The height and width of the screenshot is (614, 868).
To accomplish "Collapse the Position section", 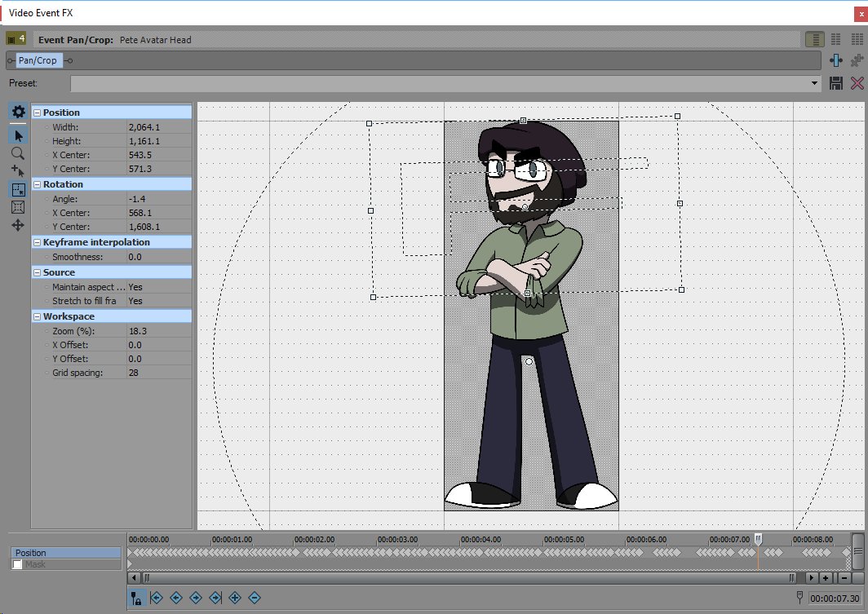I will [37, 113].
